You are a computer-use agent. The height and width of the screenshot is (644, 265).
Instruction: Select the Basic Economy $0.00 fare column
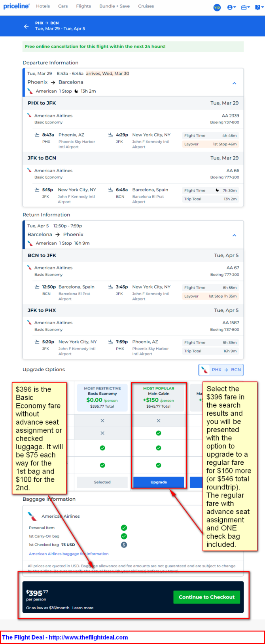(102, 397)
